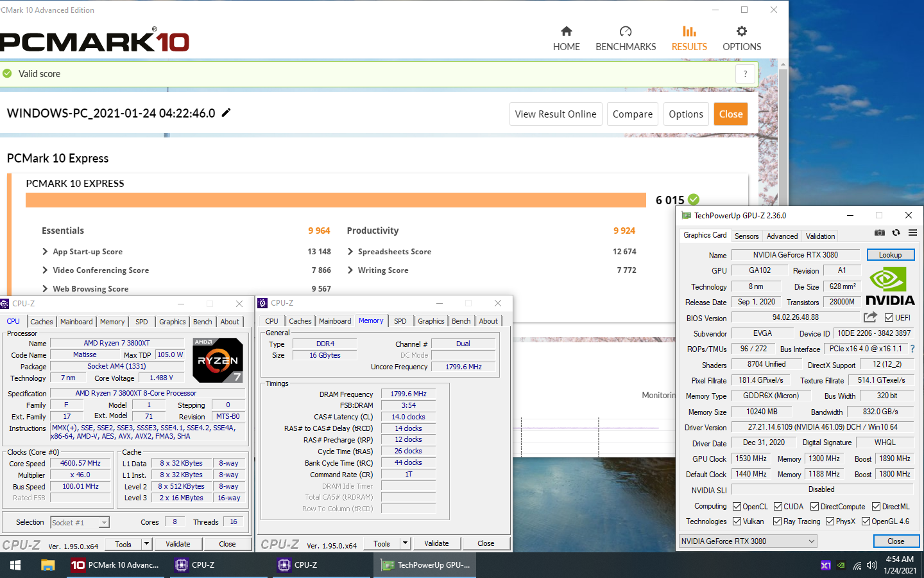This screenshot has width=924, height=578.
Task: Switch to Validation tab in GPU-Z
Action: [x=820, y=236]
